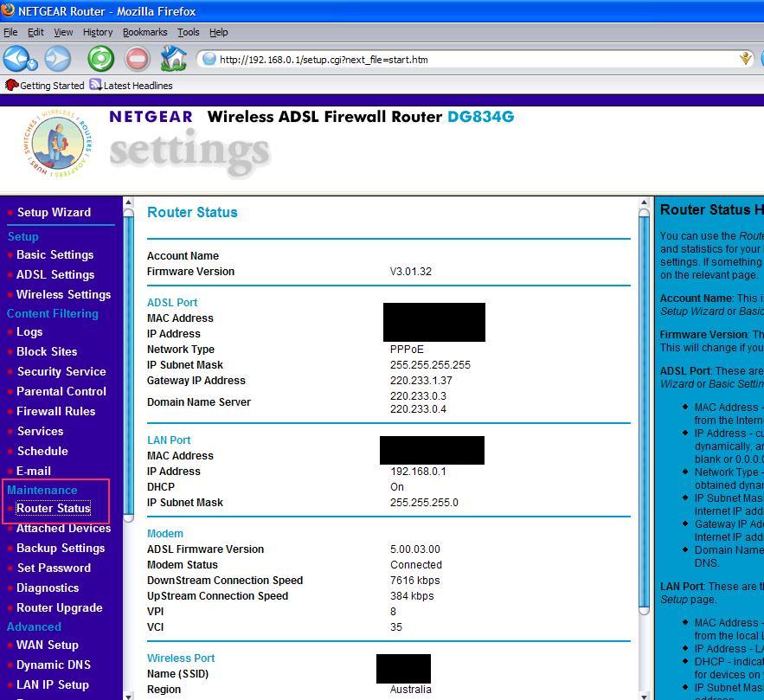The image size is (764, 700).
Task: Click the Router Status pane scroll-up arrow
Action: point(644,202)
